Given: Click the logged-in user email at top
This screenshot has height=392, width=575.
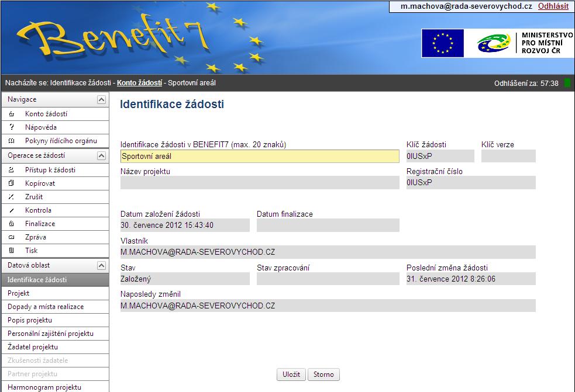Looking at the screenshot, I should 466,6.
